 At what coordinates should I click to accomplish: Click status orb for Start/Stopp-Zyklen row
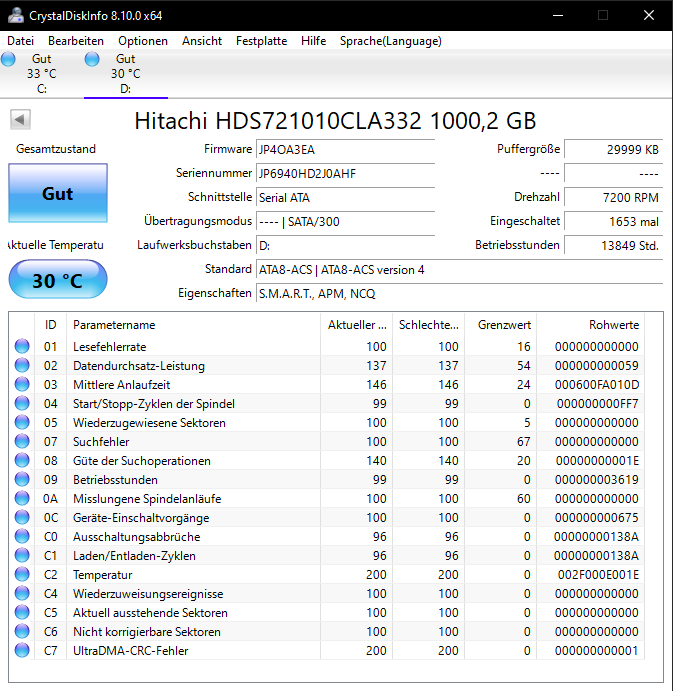[22, 403]
